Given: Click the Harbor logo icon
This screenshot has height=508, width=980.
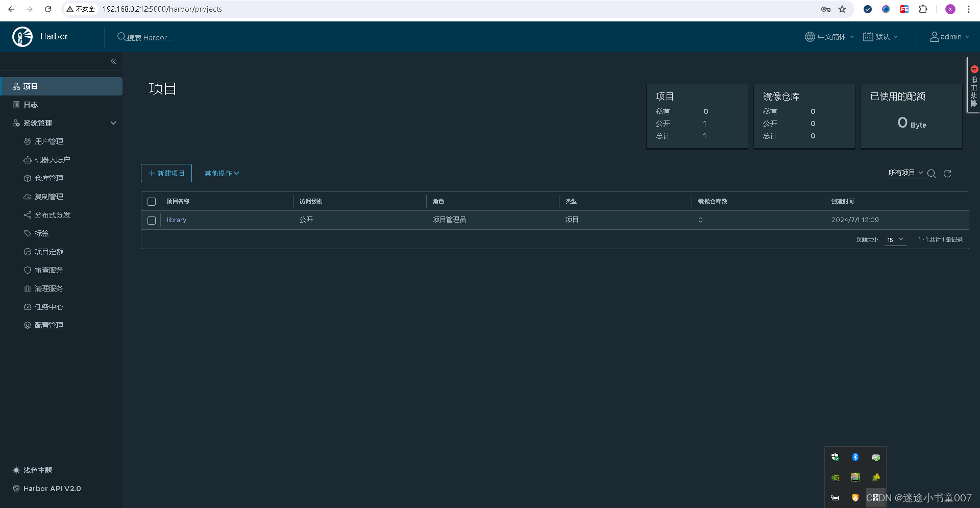Looking at the screenshot, I should [x=22, y=37].
